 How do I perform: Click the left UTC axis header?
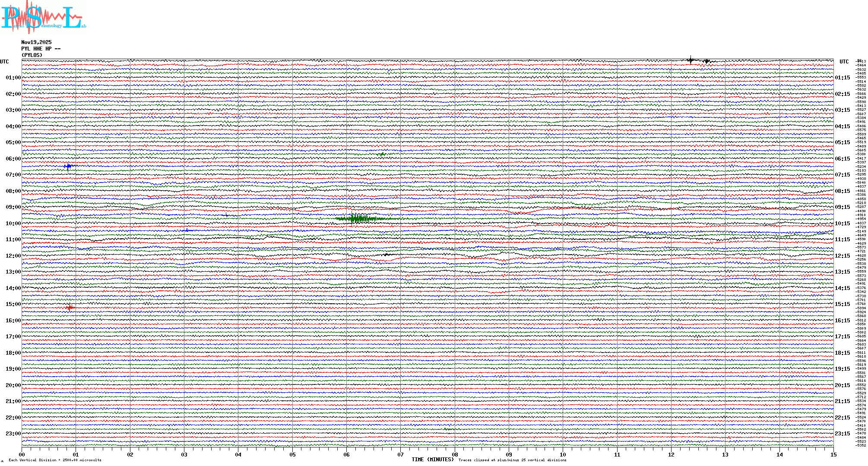point(4,62)
